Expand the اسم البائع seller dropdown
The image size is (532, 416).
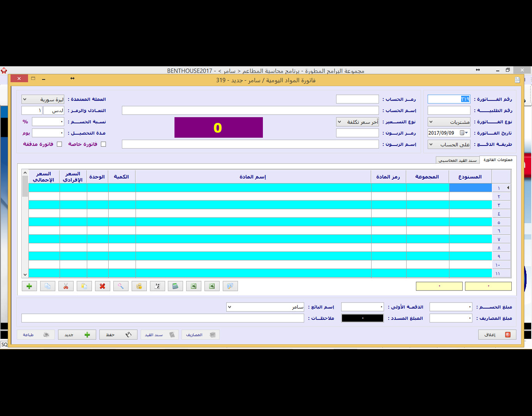pyautogui.click(x=265, y=307)
